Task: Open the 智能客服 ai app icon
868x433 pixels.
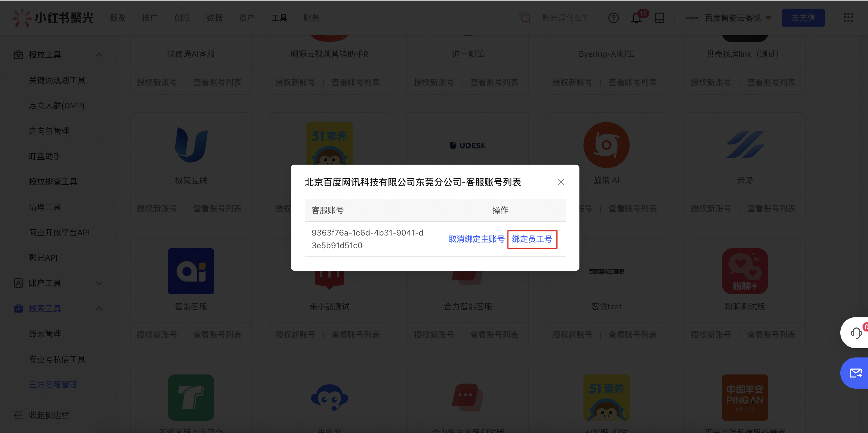Action: pos(191,271)
